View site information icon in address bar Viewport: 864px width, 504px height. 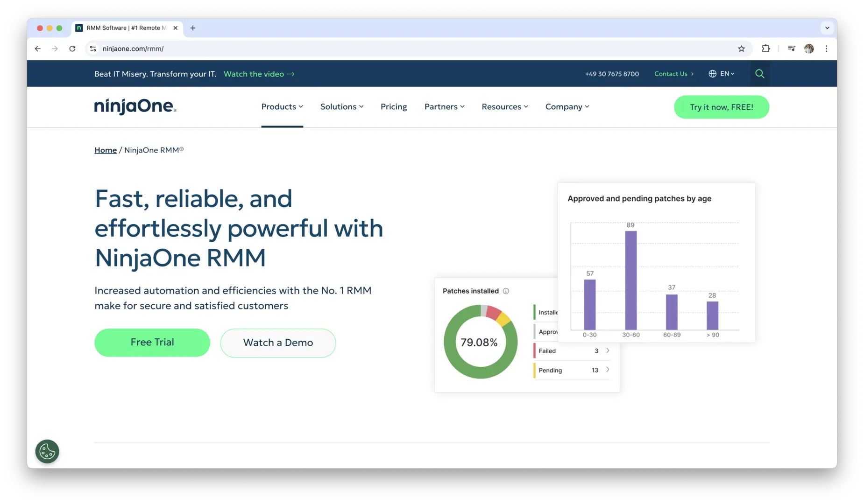pyautogui.click(x=93, y=49)
